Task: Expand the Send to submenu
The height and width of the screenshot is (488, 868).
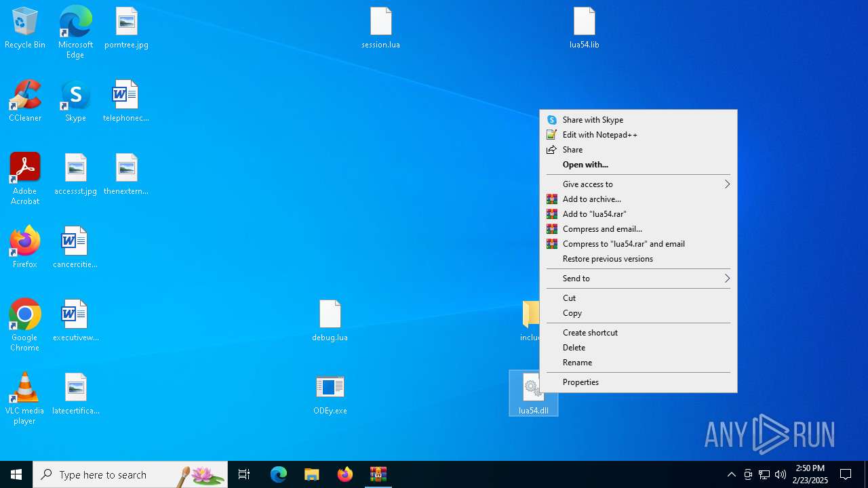Action: [x=638, y=279]
